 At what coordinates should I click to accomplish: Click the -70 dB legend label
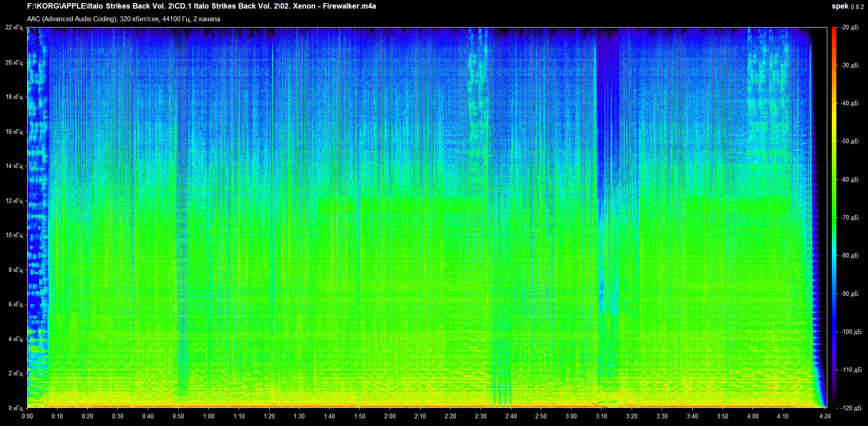[849, 217]
